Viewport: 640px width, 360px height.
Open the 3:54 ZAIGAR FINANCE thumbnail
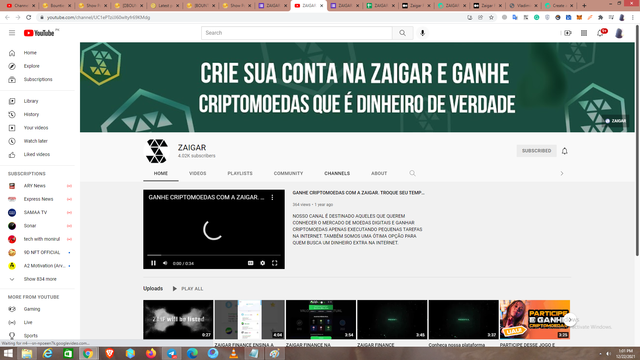coord(321,320)
